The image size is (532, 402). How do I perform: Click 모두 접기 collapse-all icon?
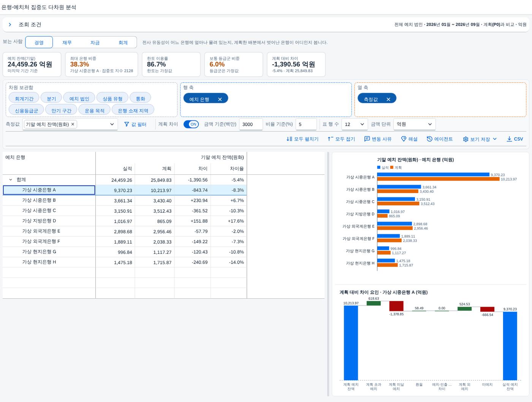330,139
